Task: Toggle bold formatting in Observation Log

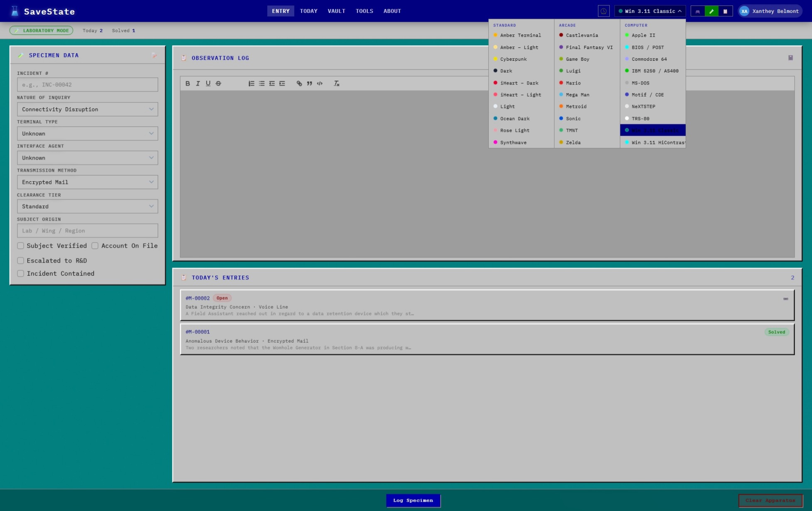Action: [187, 84]
